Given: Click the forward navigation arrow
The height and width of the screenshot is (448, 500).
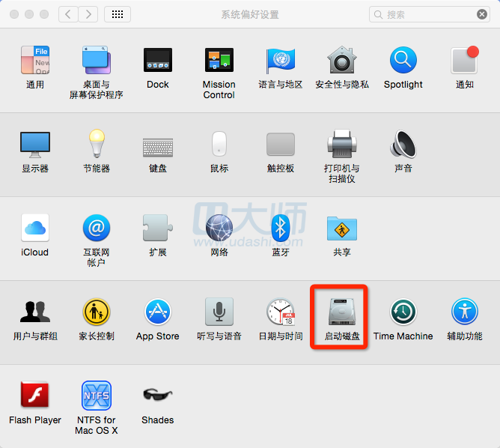Looking at the screenshot, I should pyautogui.click(x=88, y=14).
